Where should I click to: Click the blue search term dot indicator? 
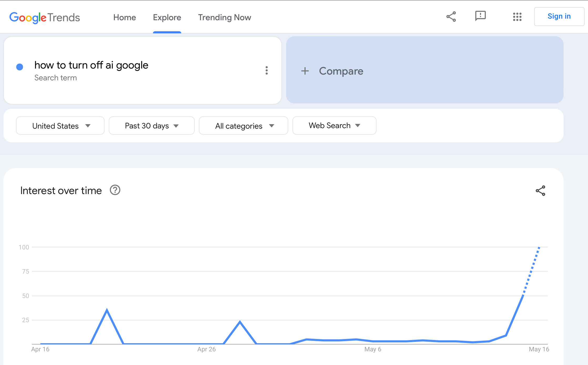click(19, 67)
